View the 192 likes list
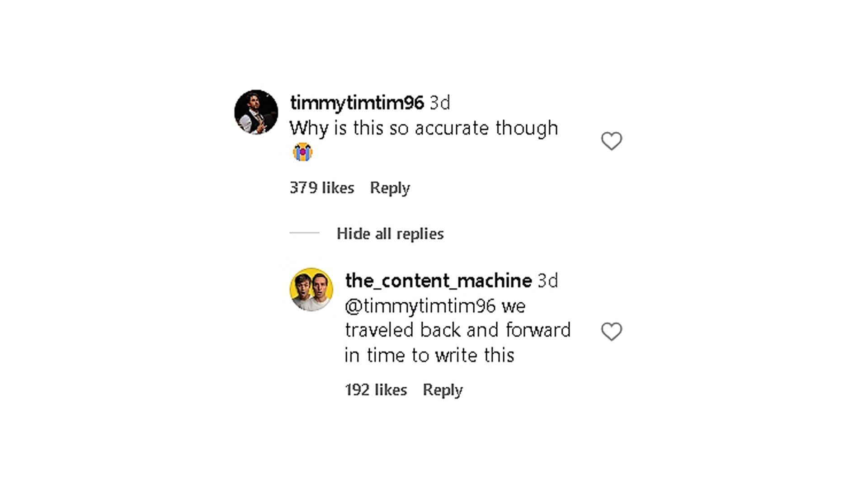868x488 pixels. point(375,389)
